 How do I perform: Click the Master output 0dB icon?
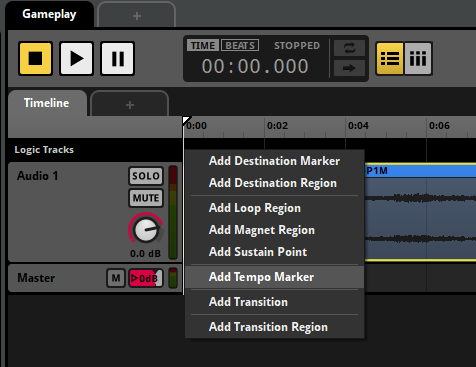click(146, 278)
